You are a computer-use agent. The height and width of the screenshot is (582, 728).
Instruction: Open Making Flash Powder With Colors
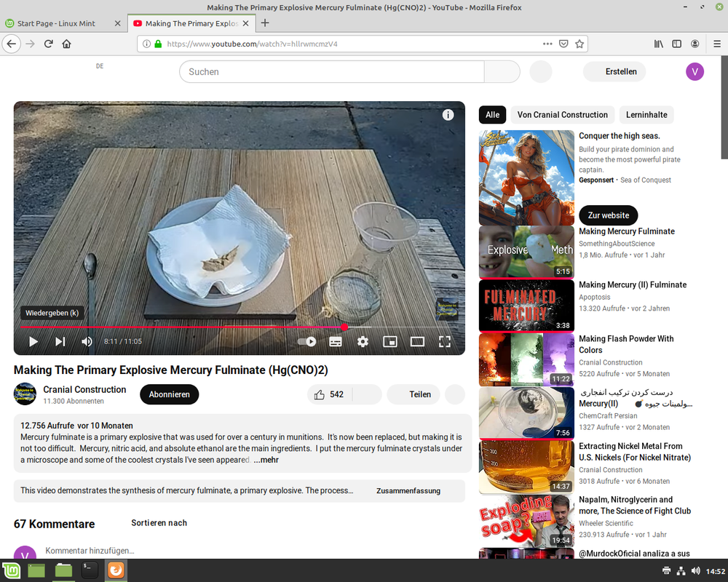(626, 344)
